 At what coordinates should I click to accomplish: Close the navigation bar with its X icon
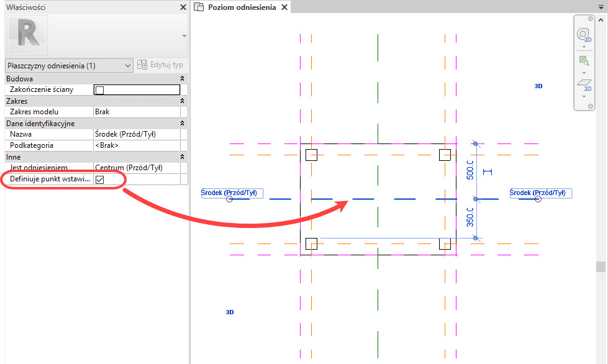tap(591, 19)
